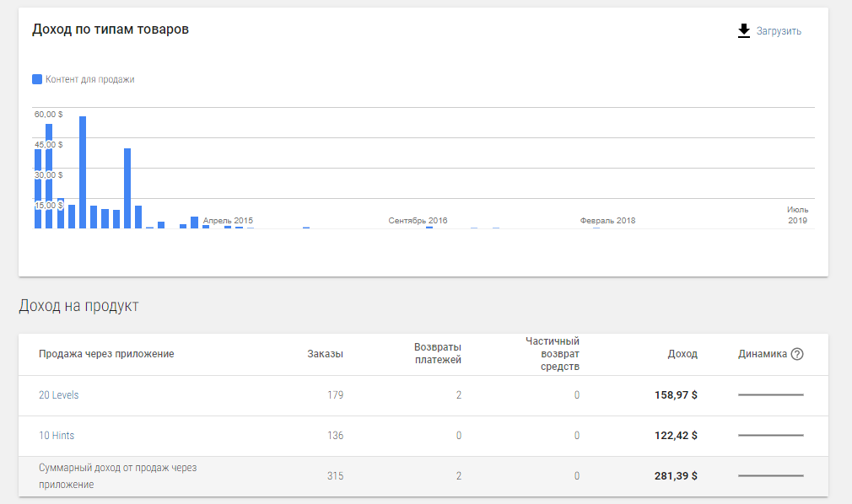
Task: Click the Заказы column header
Action: point(325,354)
